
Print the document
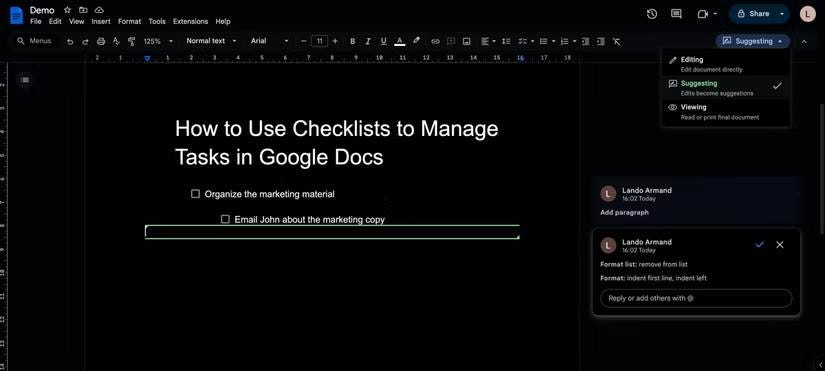coord(101,41)
